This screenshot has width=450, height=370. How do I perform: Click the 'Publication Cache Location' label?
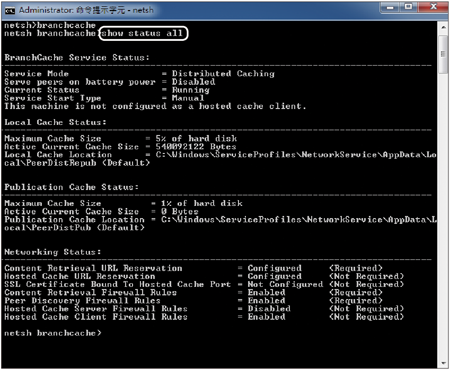coord(74,220)
